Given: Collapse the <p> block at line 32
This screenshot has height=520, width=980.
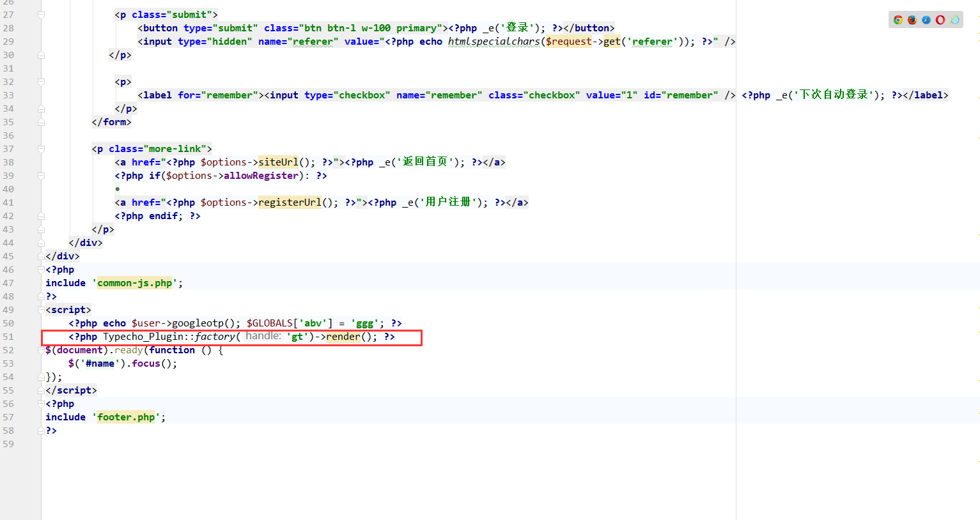Looking at the screenshot, I should (41, 82).
